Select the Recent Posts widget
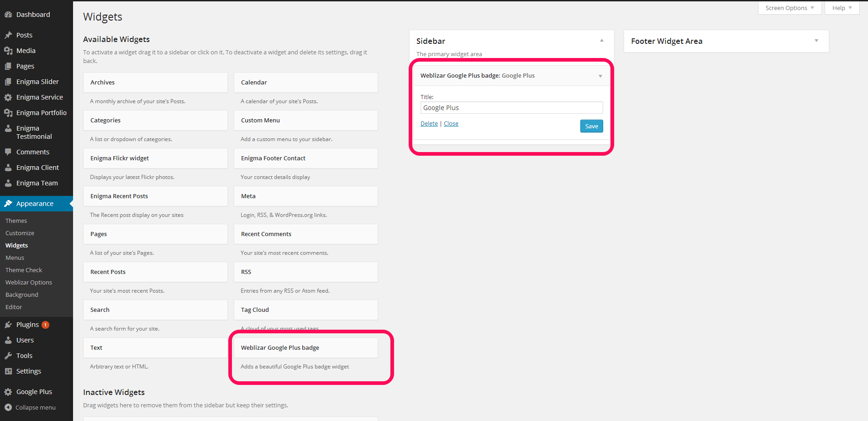The height and width of the screenshot is (421, 868). (155, 272)
